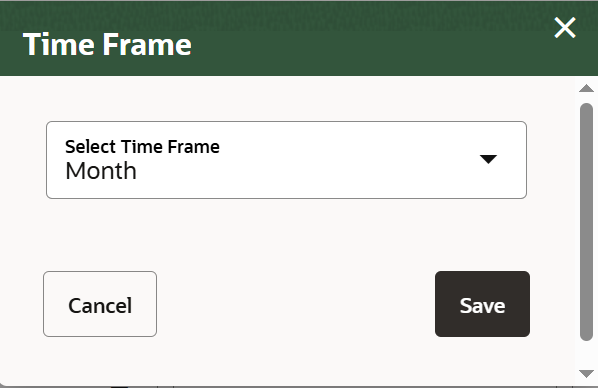This screenshot has width=598, height=388.
Task: Click the upward triangle at scrollbar top
Action: [586, 89]
